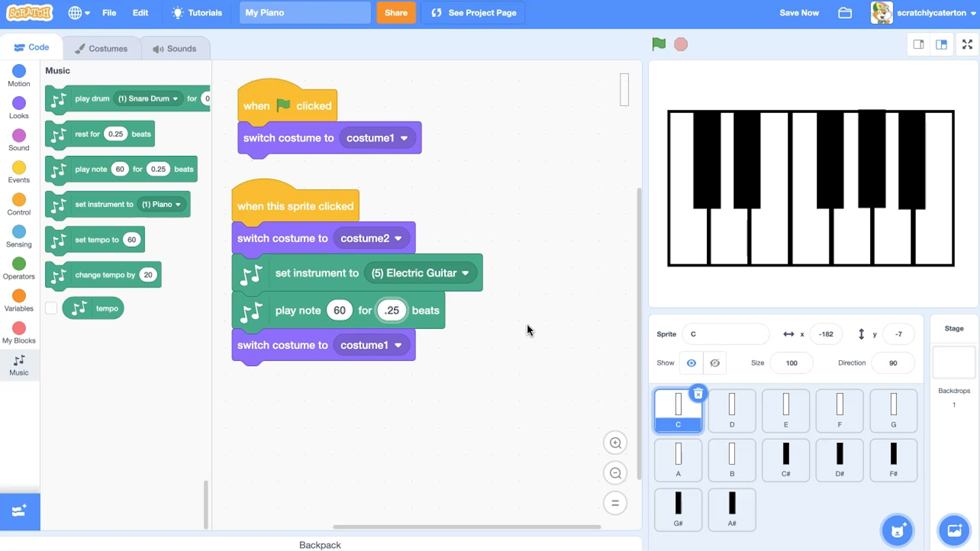Open the Events block category

pos(19,172)
